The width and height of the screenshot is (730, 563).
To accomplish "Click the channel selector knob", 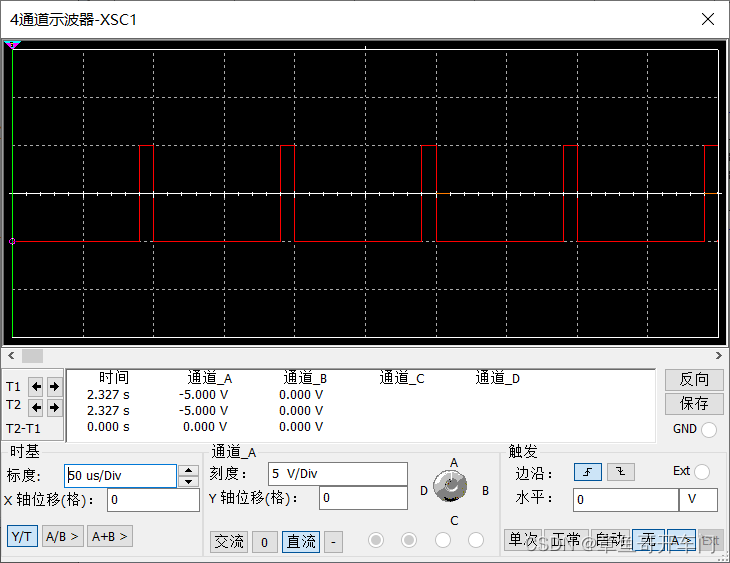I will point(450,486).
